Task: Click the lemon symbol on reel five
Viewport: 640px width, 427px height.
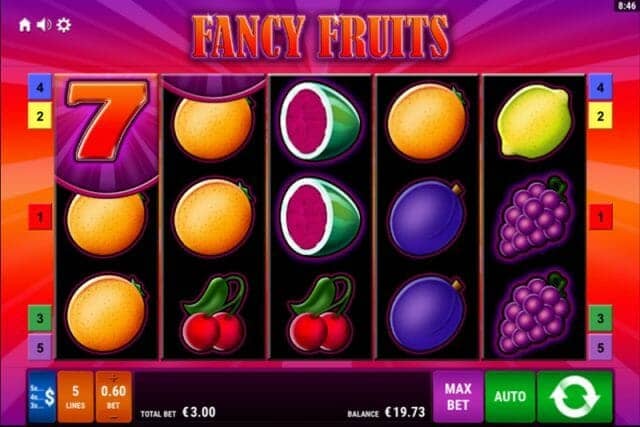Action: (534, 121)
